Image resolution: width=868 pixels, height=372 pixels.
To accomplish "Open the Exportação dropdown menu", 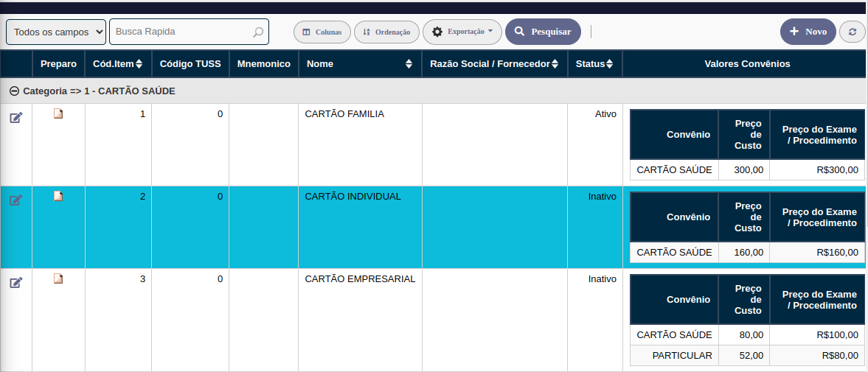I will click(x=462, y=32).
